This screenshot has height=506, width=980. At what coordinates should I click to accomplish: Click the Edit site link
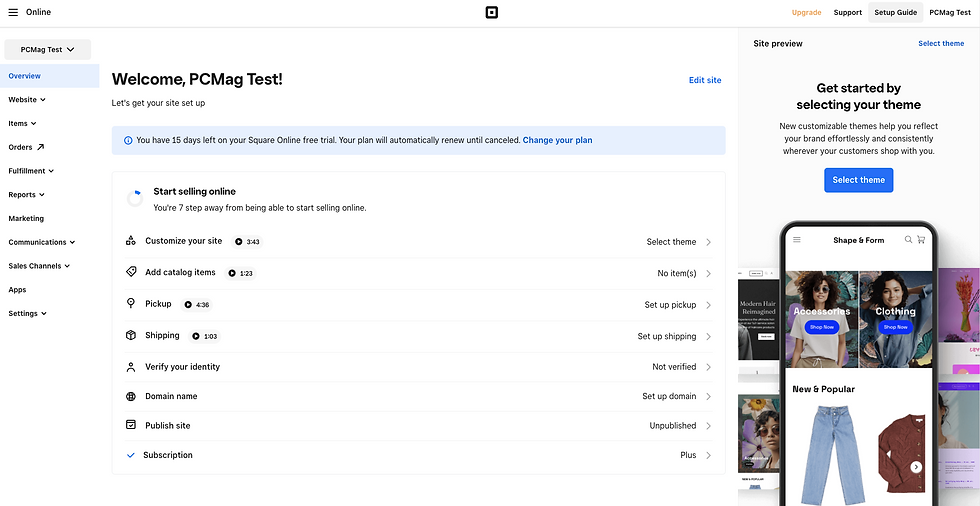[x=705, y=80]
